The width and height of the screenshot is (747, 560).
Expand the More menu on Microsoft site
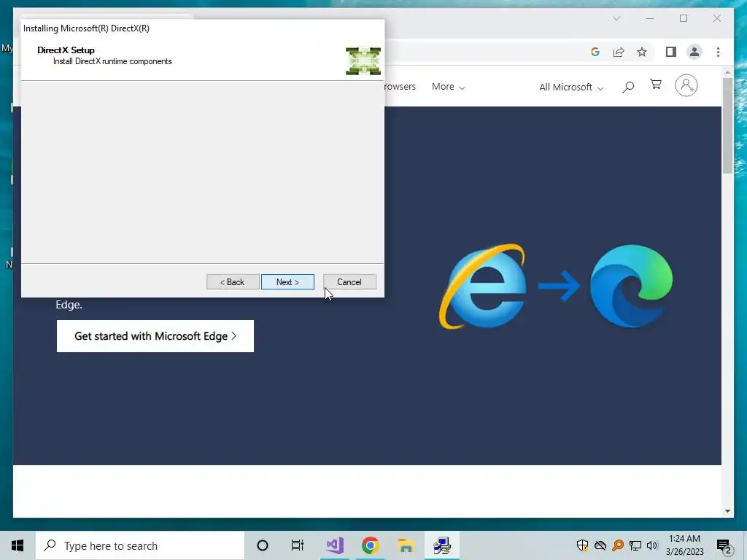tap(448, 87)
